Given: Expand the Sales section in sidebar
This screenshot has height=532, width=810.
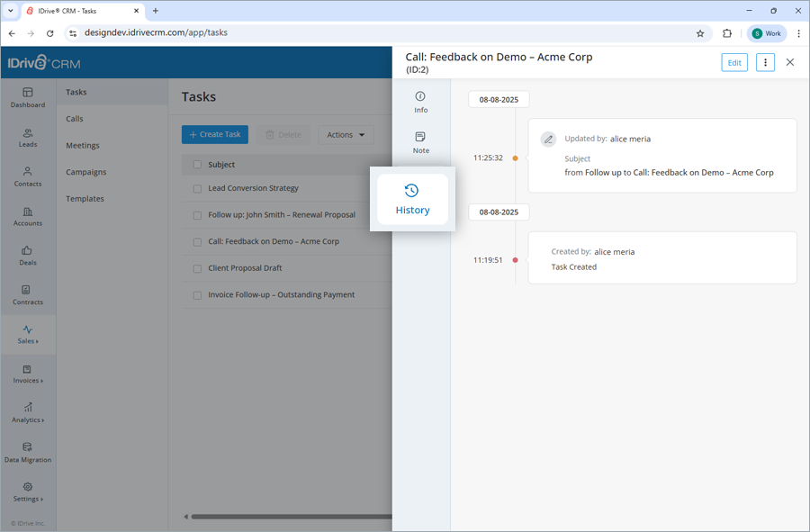Looking at the screenshot, I should click(28, 335).
